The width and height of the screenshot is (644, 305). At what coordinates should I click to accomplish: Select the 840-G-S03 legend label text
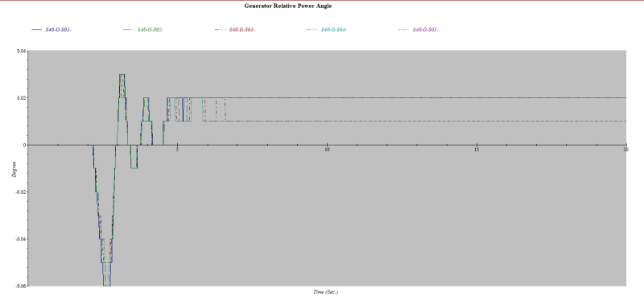[242, 30]
